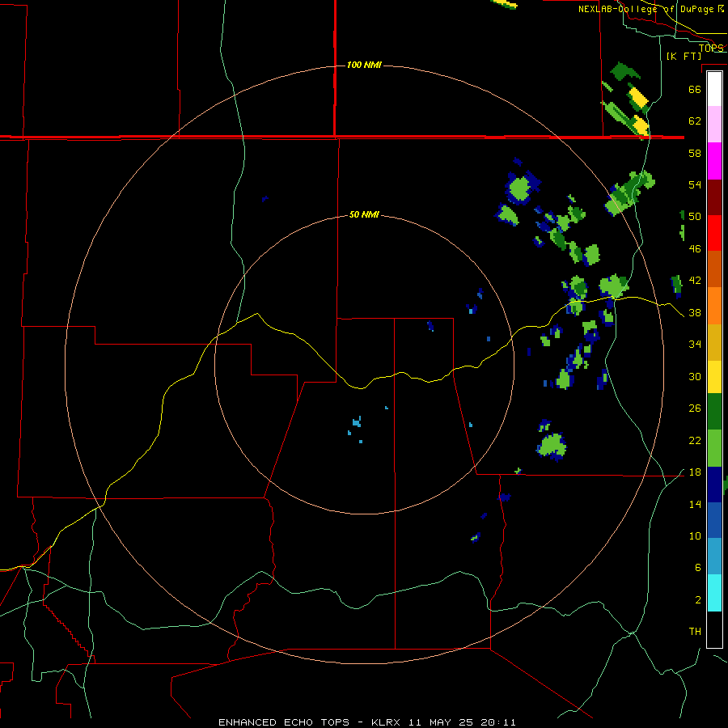Click the 'KLRX' radar site identifier
Viewport: 728px width, 728px height.
(x=387, y=722)
